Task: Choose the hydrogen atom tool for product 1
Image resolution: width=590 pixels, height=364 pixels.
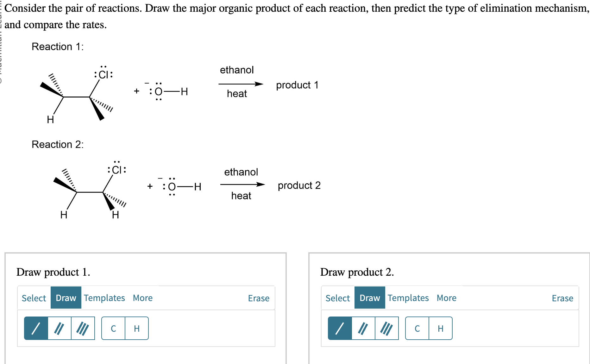Action: [x=136, y=328]
